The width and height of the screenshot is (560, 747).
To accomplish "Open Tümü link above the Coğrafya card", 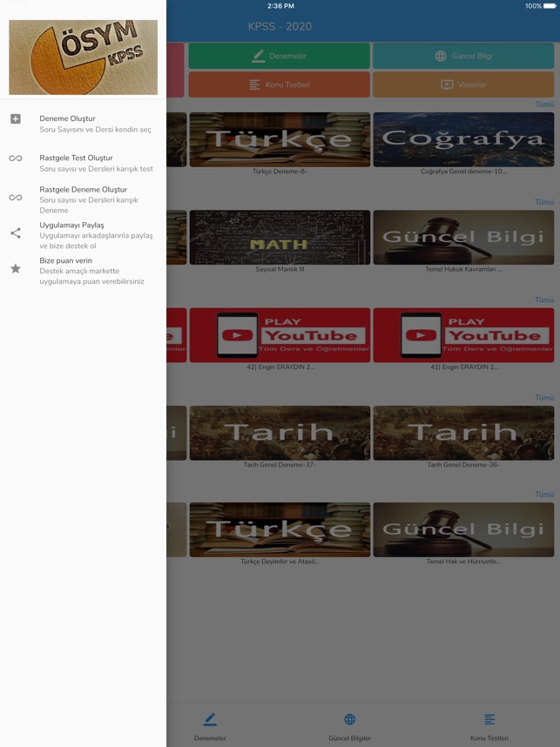I will click(544, 104).
